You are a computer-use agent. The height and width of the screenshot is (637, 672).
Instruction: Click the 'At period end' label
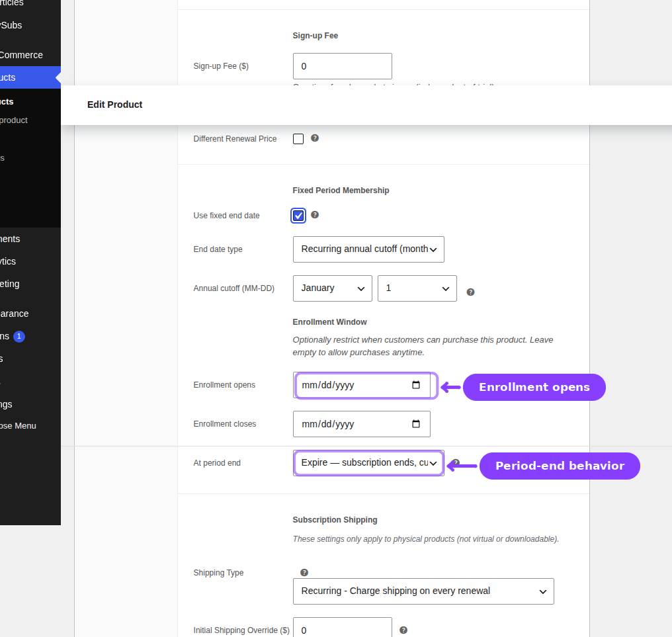[217, 463]
